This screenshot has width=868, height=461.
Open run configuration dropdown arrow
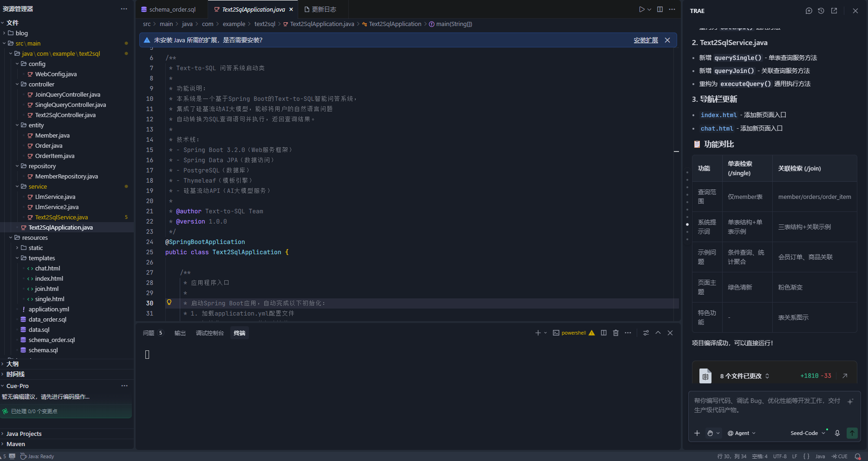pyautogui.click(x=649, y=9)
